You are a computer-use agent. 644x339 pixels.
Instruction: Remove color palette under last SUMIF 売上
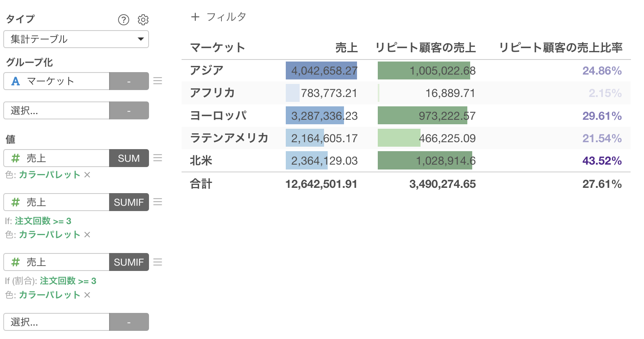point(87,295)
